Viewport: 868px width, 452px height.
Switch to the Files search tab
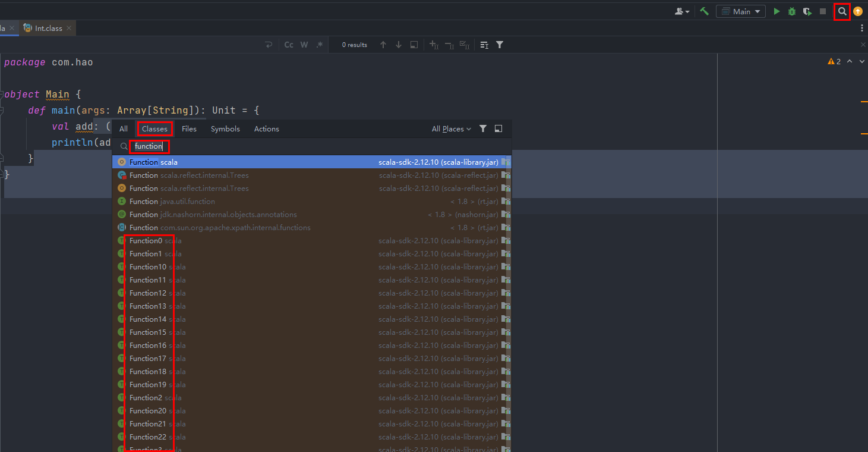tap(189, 129)
